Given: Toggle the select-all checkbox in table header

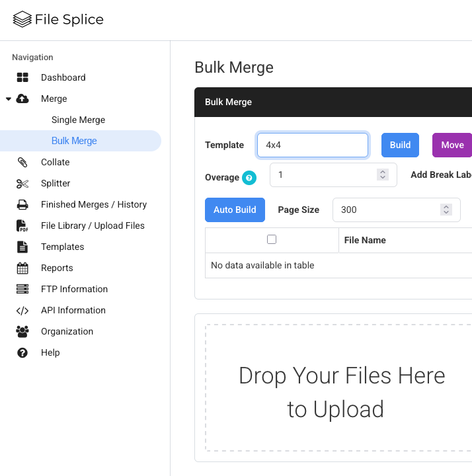Looking at the screenshot, I should point(272,239).
